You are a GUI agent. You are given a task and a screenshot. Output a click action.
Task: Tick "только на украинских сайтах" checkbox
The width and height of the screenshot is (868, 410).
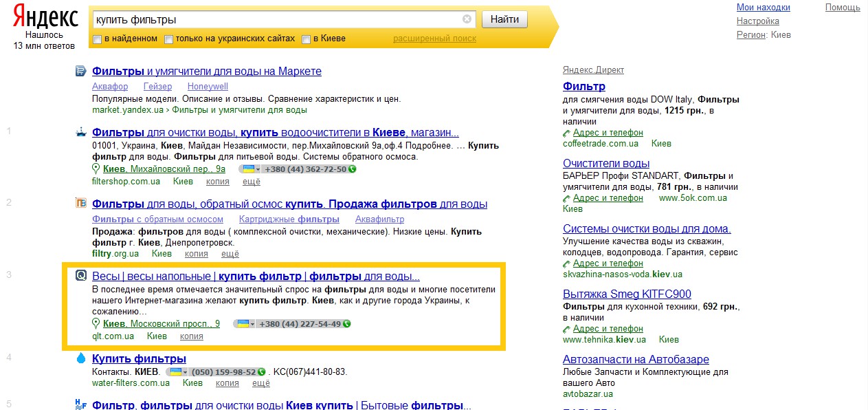(x=168, y=39)
